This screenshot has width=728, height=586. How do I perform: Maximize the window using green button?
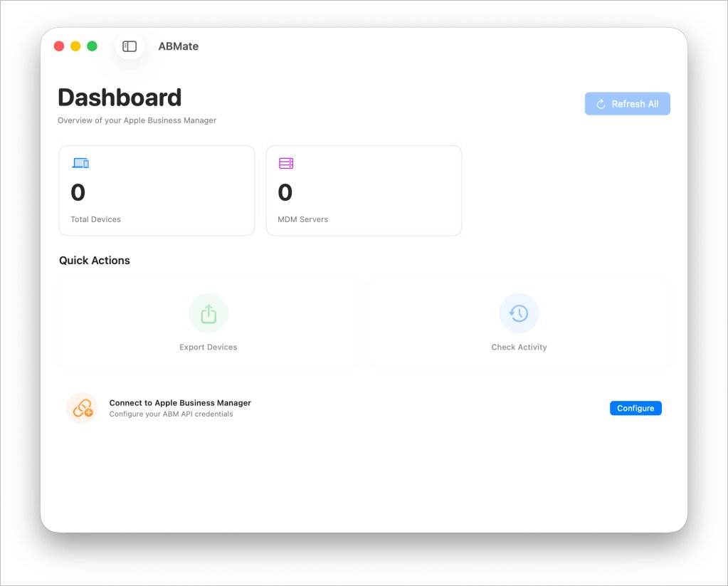coord(92,46)
